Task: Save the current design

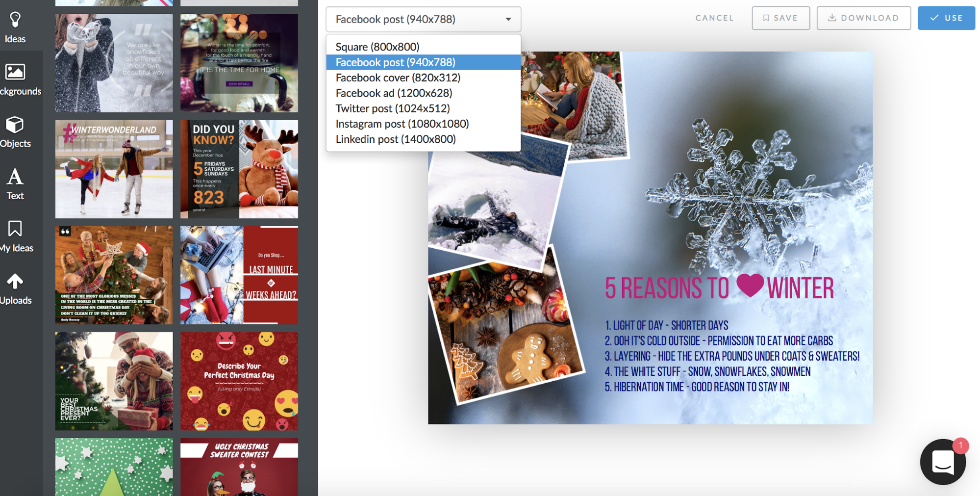Action: tap(780, 18)
